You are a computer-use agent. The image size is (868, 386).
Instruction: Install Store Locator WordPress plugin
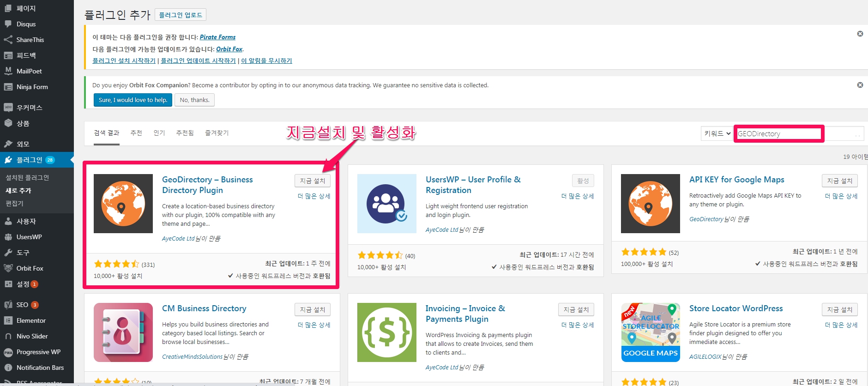coord(840,310)
